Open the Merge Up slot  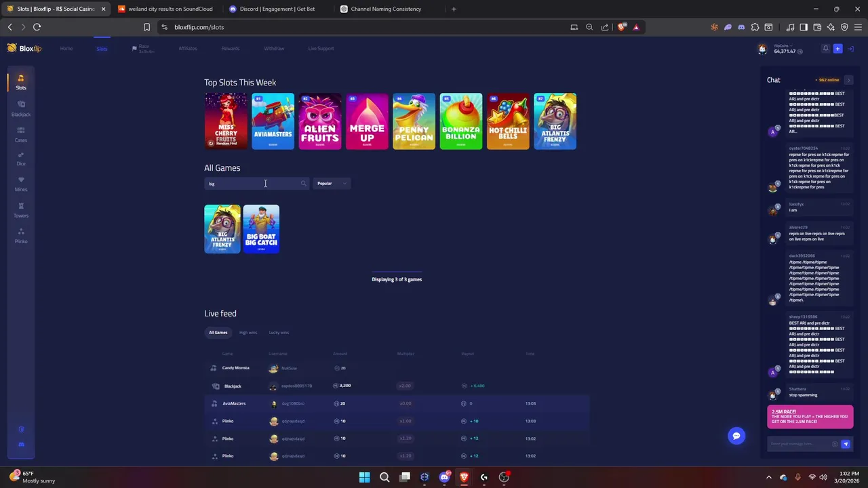367,121
